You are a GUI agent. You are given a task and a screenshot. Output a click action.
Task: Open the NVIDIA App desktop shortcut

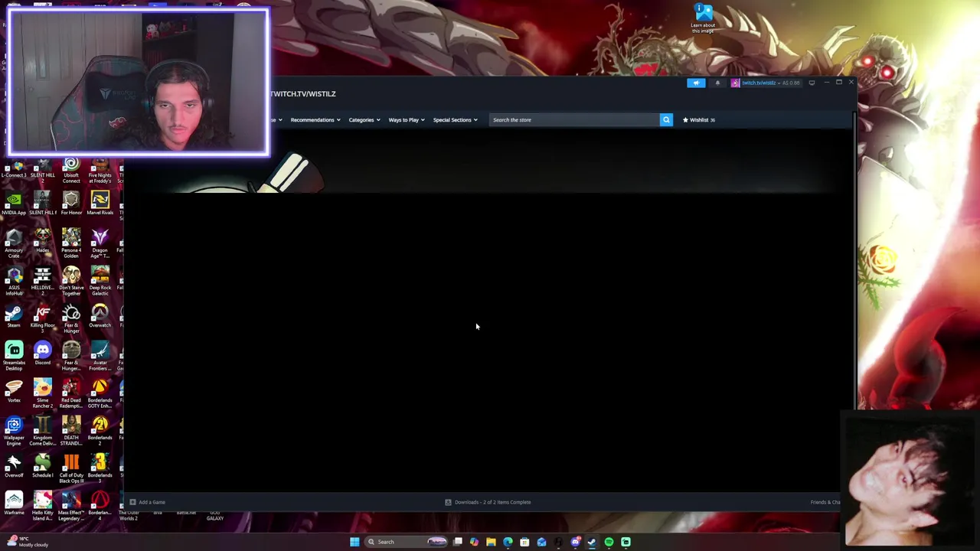click(14, 204)
